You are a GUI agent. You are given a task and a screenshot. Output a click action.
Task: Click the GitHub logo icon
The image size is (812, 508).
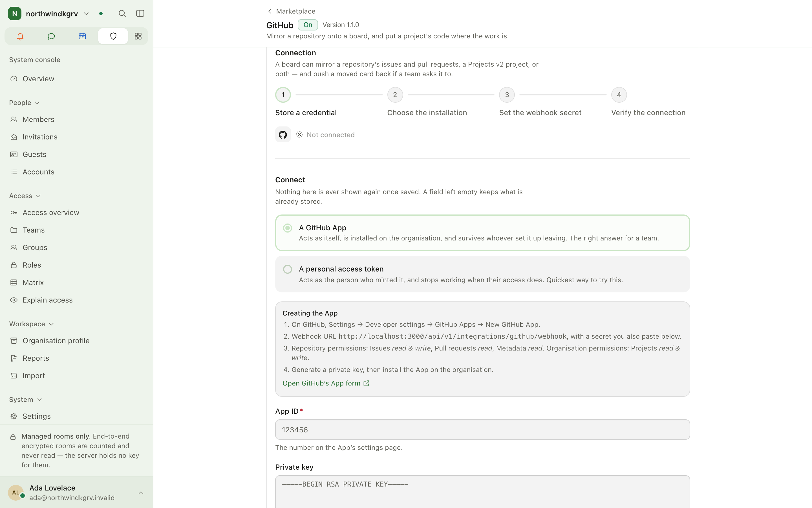pyautogui.click(x=283, y=135)
